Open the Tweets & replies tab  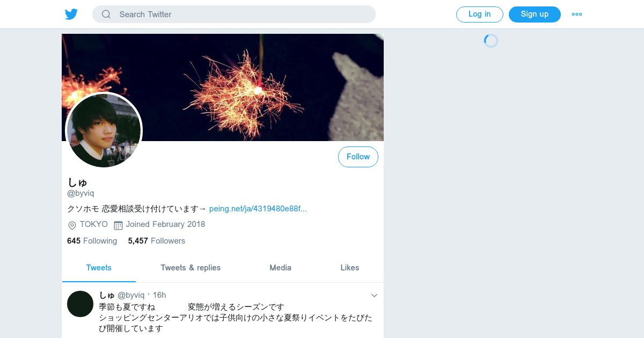coord(191,268)
